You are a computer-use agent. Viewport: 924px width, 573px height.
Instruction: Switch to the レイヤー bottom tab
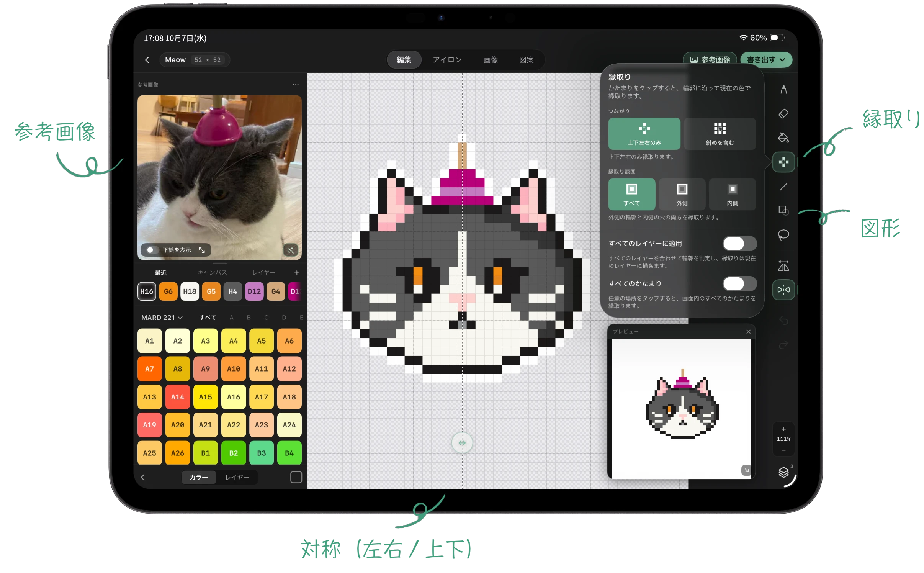coord(237,477)
